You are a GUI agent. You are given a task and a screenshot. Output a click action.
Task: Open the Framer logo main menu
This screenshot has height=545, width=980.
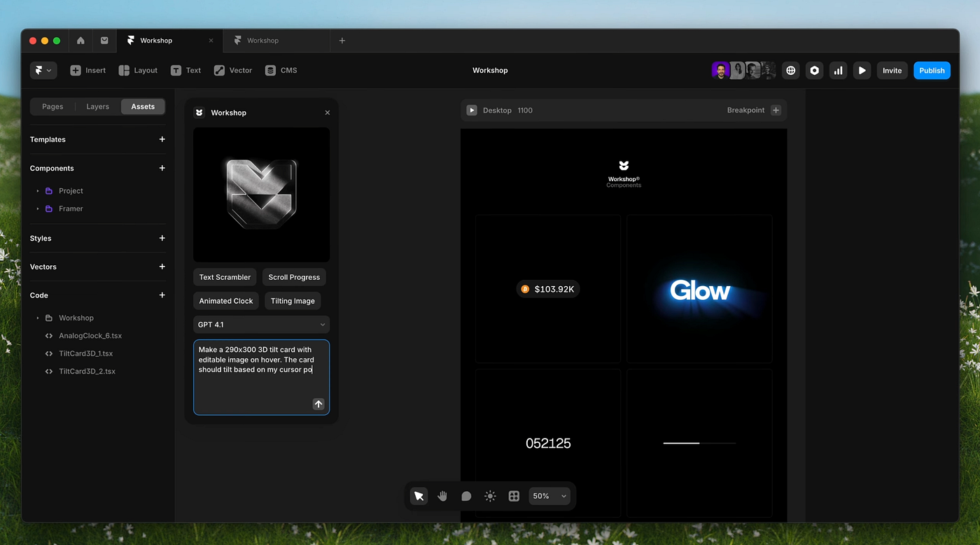point(43,70)
